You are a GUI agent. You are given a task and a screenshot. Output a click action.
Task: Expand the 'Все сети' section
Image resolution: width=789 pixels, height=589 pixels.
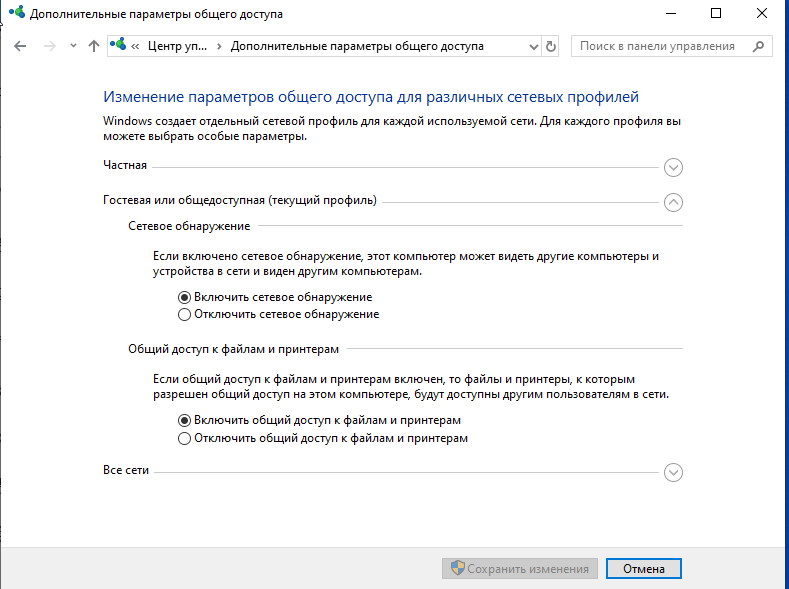pyautogui.click(x=673, y=472)
